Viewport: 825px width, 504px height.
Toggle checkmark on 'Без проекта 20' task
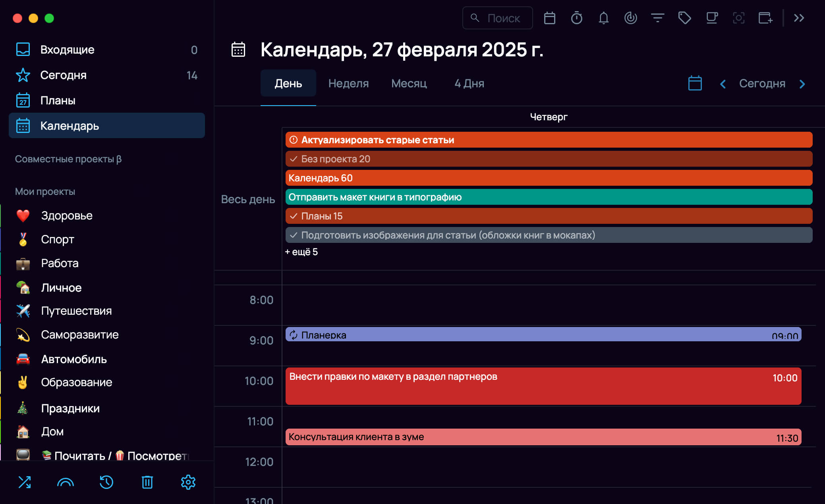tap(294, 159)
